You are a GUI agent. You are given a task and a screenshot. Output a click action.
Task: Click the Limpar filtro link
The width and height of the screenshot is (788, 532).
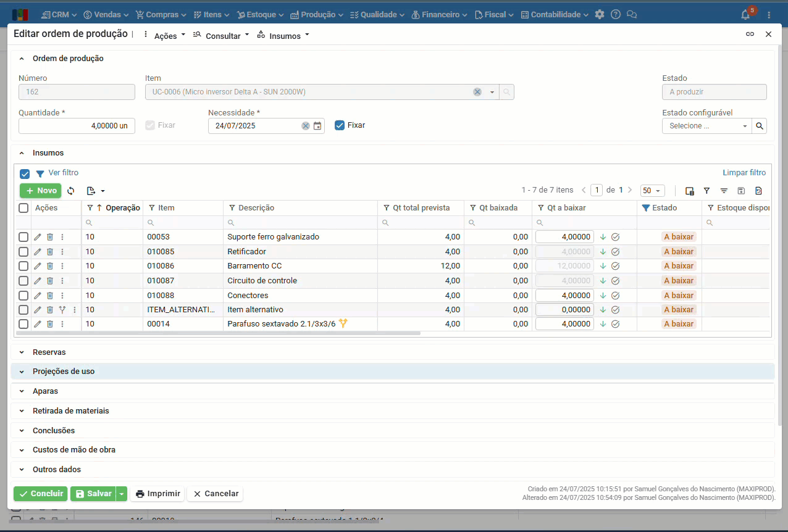click(744, 173)
